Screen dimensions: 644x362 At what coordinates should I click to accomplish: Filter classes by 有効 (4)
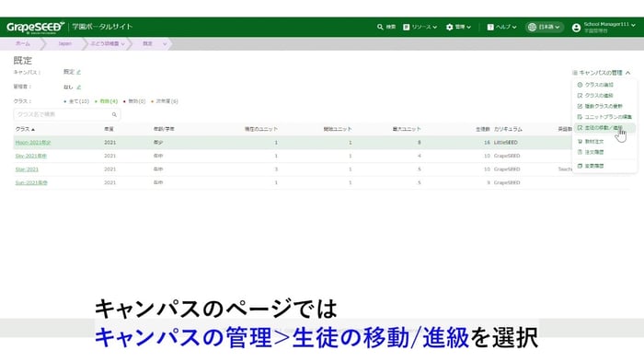click(107, 101)
